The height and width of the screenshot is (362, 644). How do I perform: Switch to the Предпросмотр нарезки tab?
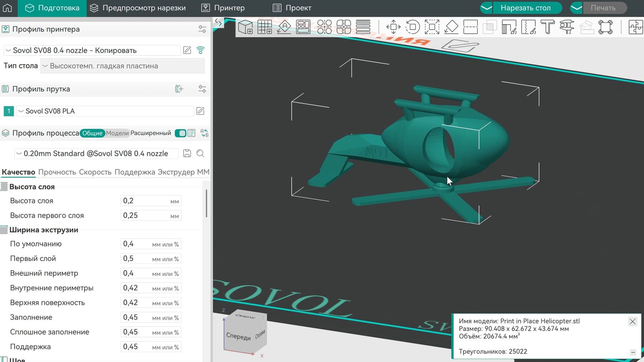click(x=138, y=8)
